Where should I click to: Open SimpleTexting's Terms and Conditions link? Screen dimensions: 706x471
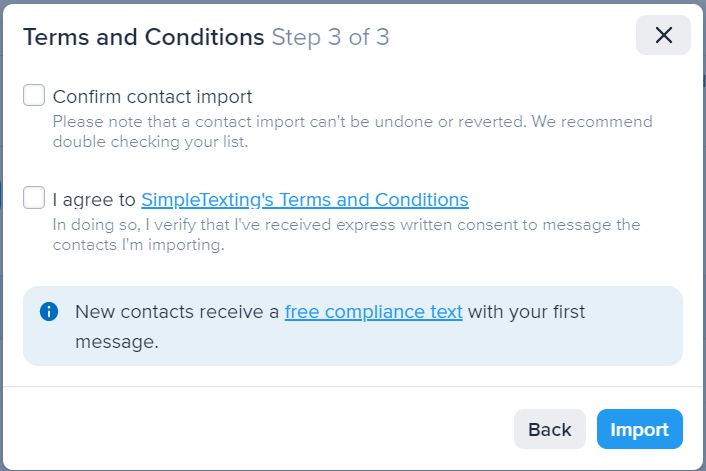click(305, 199)
